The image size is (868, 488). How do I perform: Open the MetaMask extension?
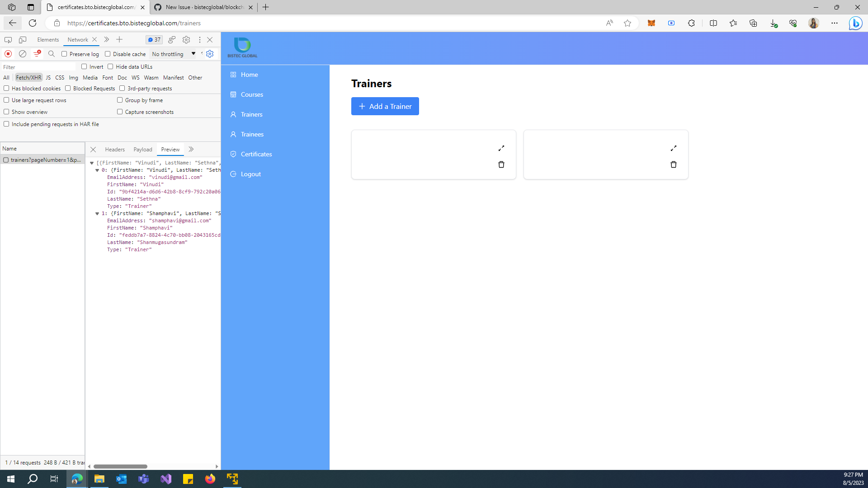(651, 23)
